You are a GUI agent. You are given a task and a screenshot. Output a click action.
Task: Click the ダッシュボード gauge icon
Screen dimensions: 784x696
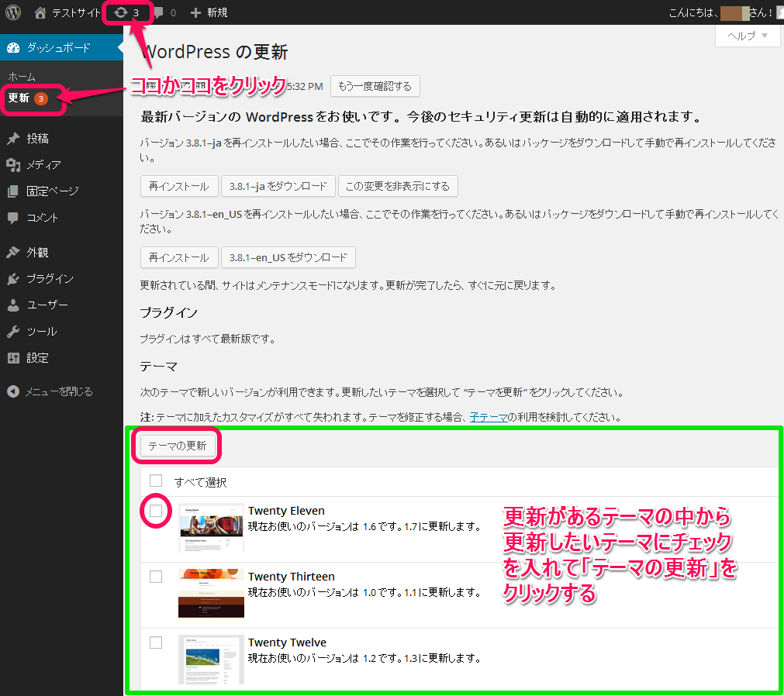click(x=13, y=48)
